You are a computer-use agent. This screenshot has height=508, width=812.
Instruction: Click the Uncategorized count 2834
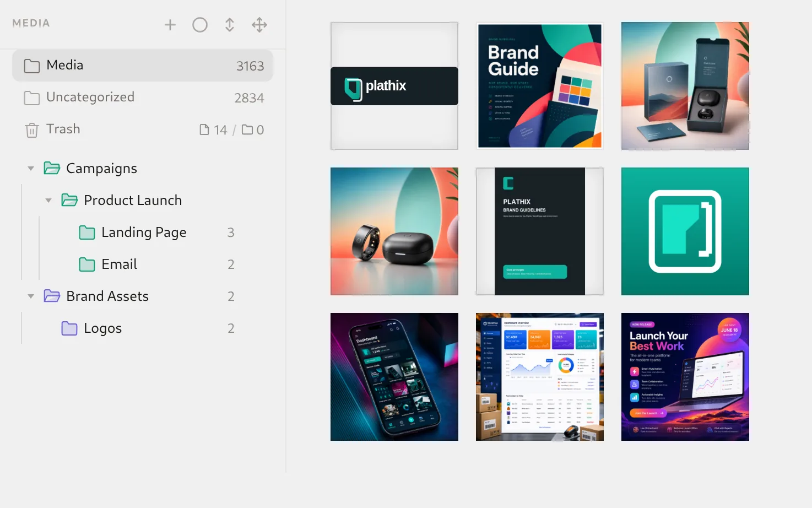pyautogui.click(x=249, y=98)
